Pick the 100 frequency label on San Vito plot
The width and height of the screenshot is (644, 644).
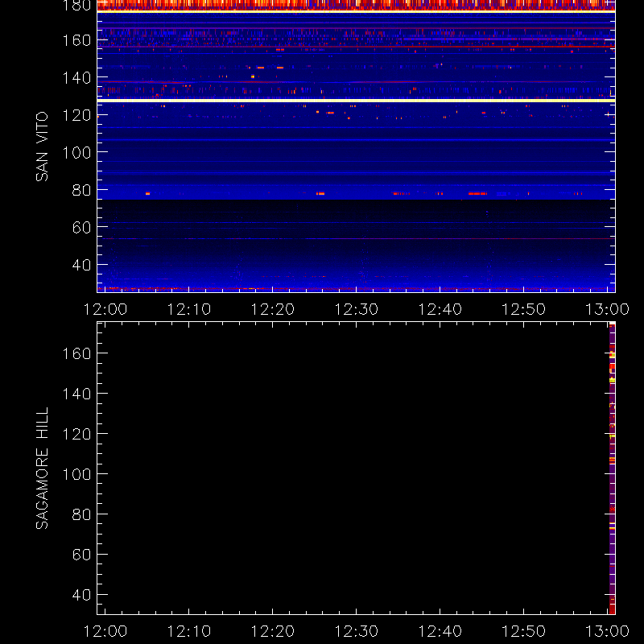point(76,153)
